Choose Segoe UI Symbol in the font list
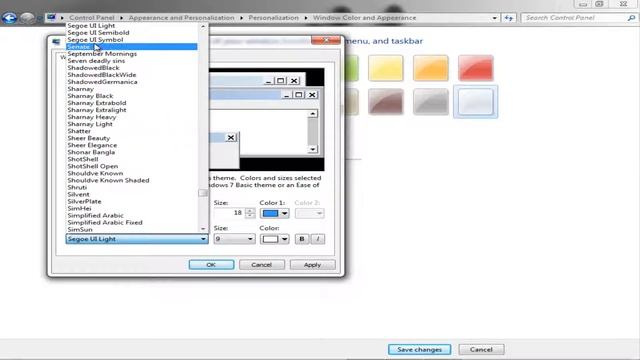The width and height of the screenshot is (640, 360). click(x=95, y=40)
